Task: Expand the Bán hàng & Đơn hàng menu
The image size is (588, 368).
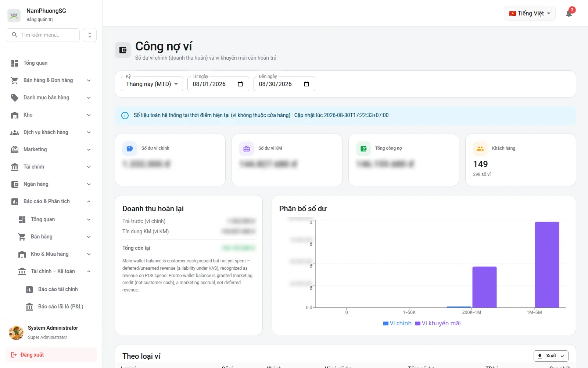Action: coord(89,81)
